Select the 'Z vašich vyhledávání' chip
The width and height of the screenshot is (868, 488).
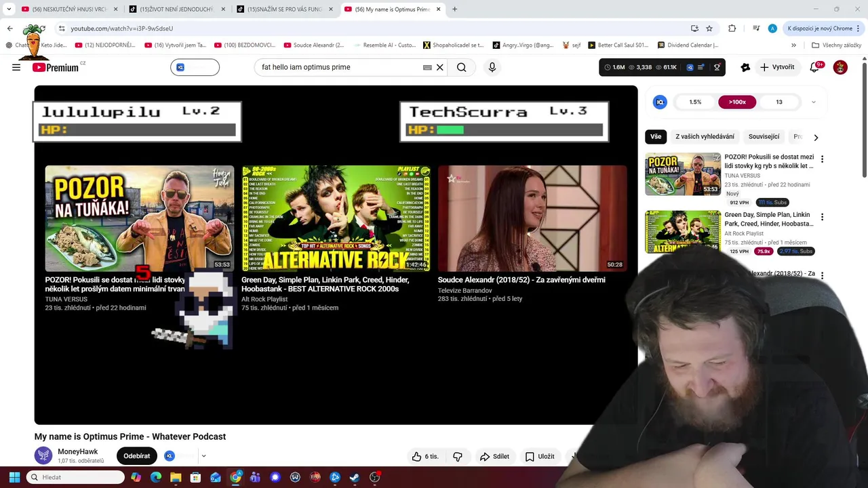coord(705,136)
